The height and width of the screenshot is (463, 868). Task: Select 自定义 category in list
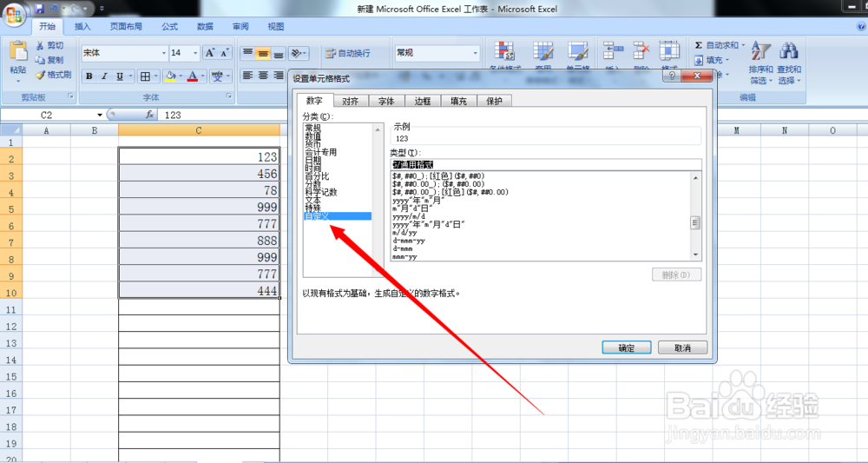tap(338, 216)
